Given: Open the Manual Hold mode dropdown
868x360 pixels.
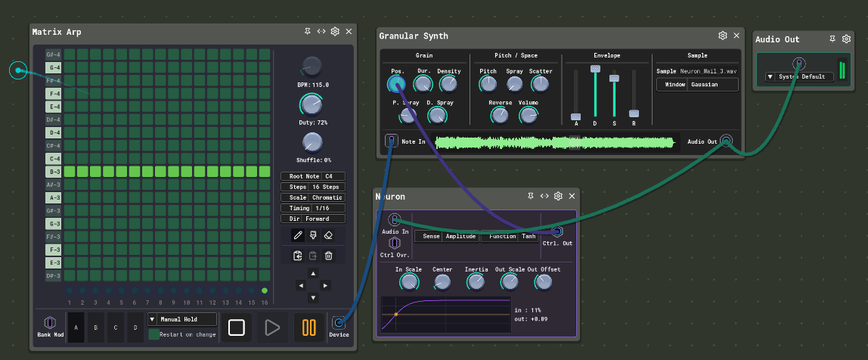Looking at the screenshot, I should 182,320.
